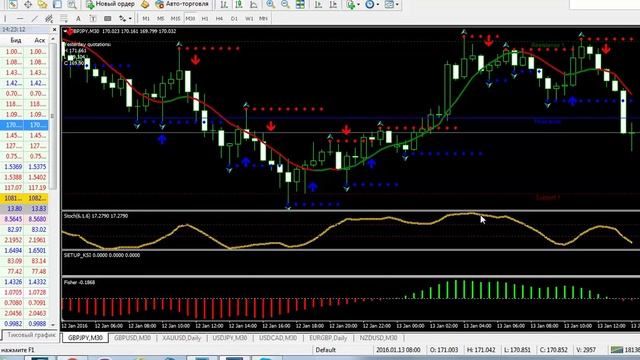
Task: Open the arrows objects dropdown
Action: tap(125, 18)
